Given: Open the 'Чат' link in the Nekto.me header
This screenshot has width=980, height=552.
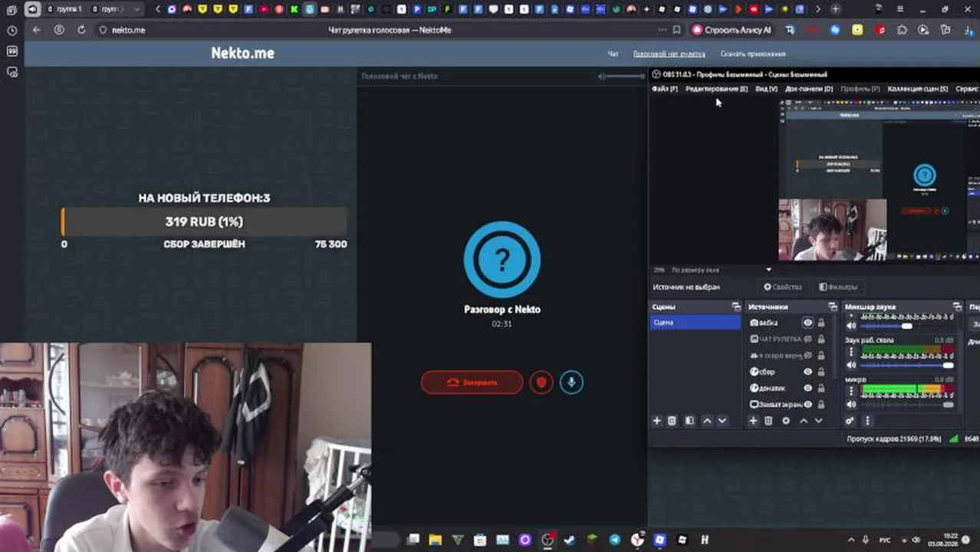Looking at the screenshot, I should [613, 54].
